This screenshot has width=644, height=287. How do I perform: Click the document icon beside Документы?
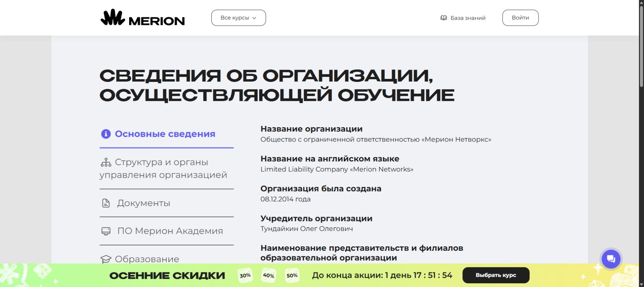[x=106, y=203]
